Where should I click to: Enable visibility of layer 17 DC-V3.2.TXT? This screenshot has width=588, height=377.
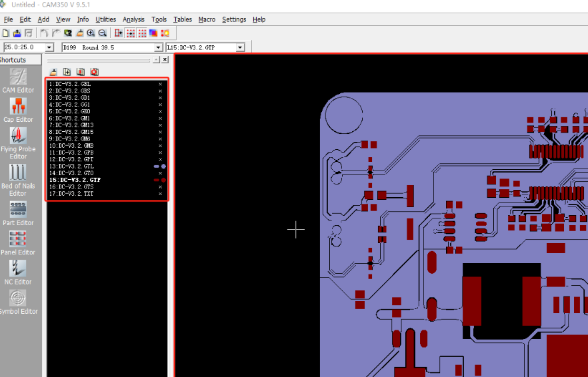160,194
